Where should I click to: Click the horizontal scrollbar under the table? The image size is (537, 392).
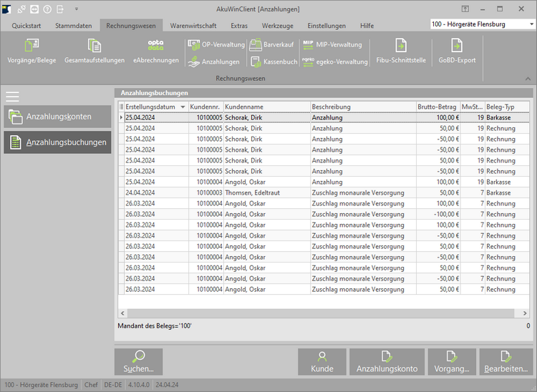click(x=322, y=313)
